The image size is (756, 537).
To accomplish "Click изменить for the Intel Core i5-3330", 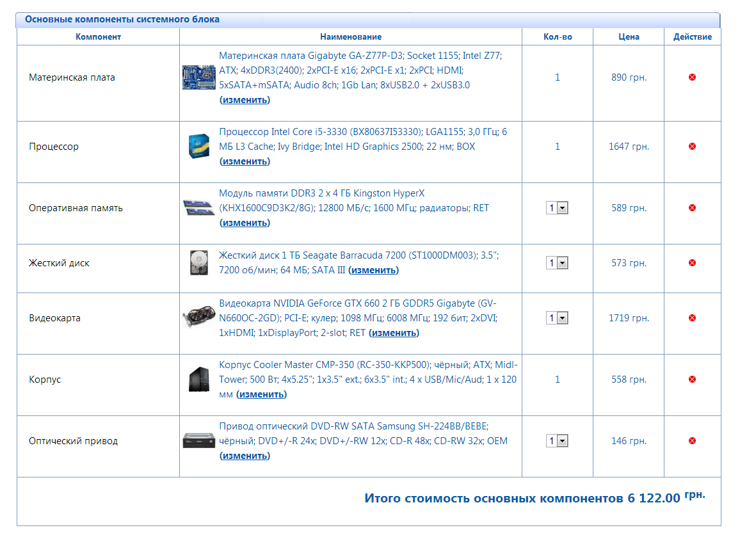I will coord(245,161).
